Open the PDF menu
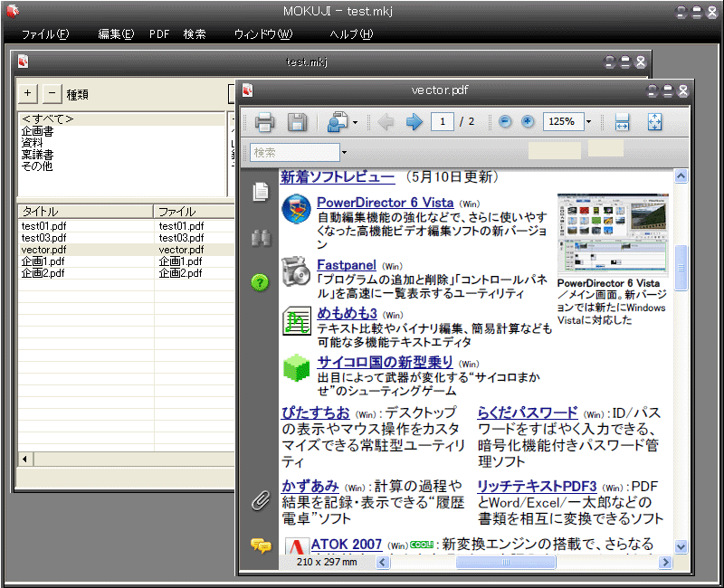This screenshot has height=588, width=724. 159,34
